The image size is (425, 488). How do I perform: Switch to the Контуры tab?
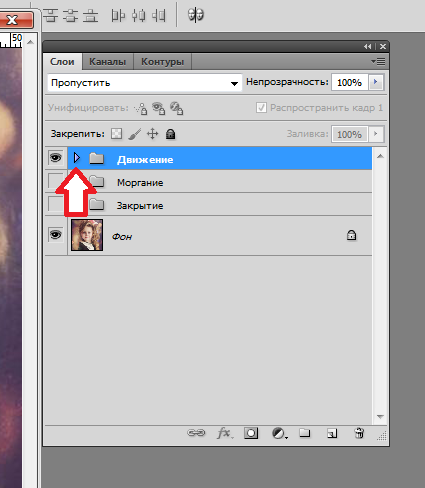click(162, 62)
